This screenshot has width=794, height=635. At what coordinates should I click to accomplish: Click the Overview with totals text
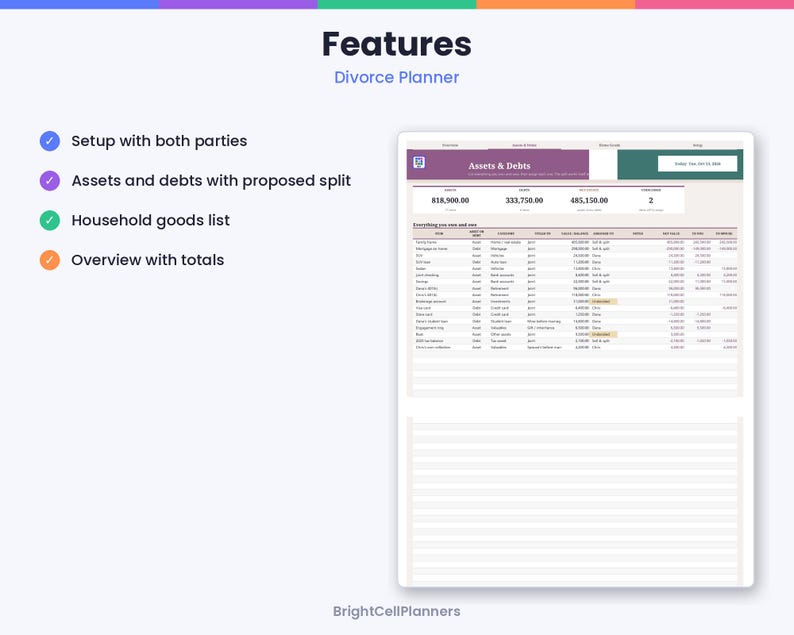pos(147,260)
